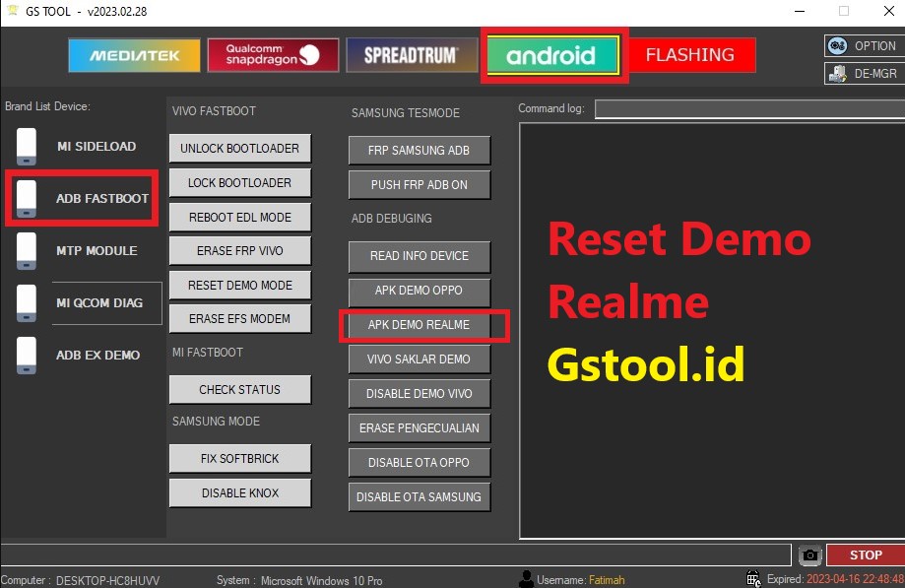The width and height of the screenshot is (905, 588).
Task: Click DISABLE KNOX button
Action: click(x=240, y=492)
